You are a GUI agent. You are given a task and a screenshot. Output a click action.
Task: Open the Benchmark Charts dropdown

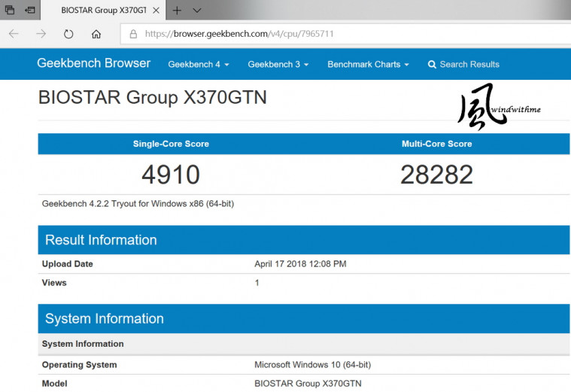pyautogui.click(x=368, y=65)
